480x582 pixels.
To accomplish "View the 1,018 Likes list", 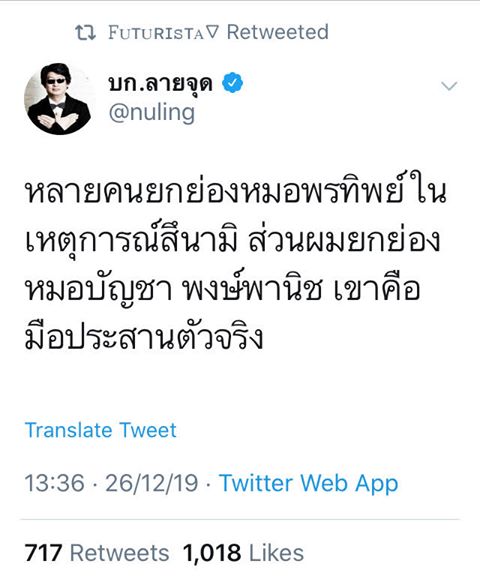I will tap(243, 553).
